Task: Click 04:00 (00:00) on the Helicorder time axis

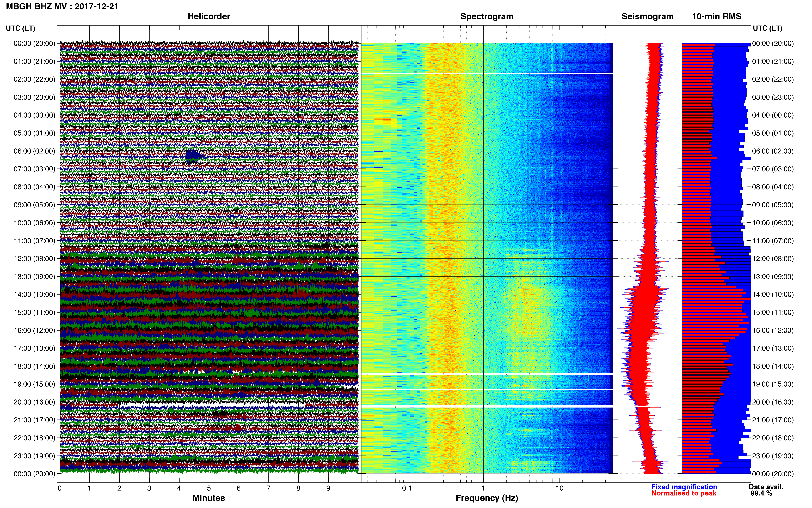Action: pos(34,115)
